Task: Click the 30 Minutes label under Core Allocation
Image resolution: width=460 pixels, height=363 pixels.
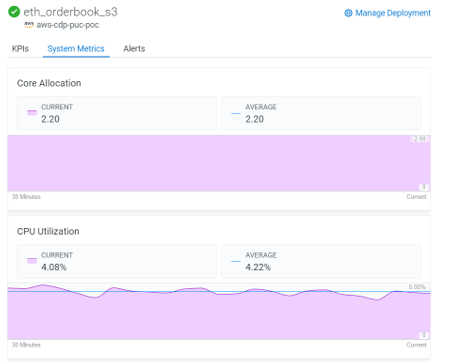Action: (x=26, y=197)
